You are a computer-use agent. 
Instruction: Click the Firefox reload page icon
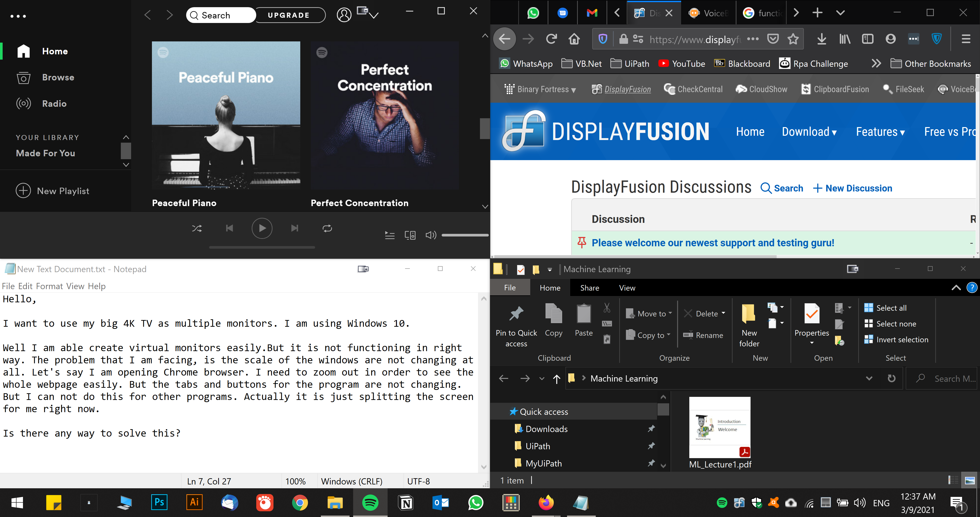(x=551, y=39)
